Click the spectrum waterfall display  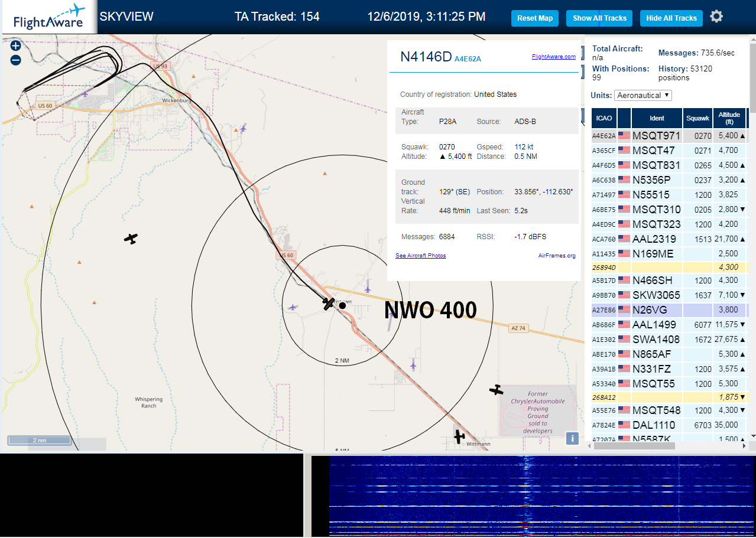point(542,495)
